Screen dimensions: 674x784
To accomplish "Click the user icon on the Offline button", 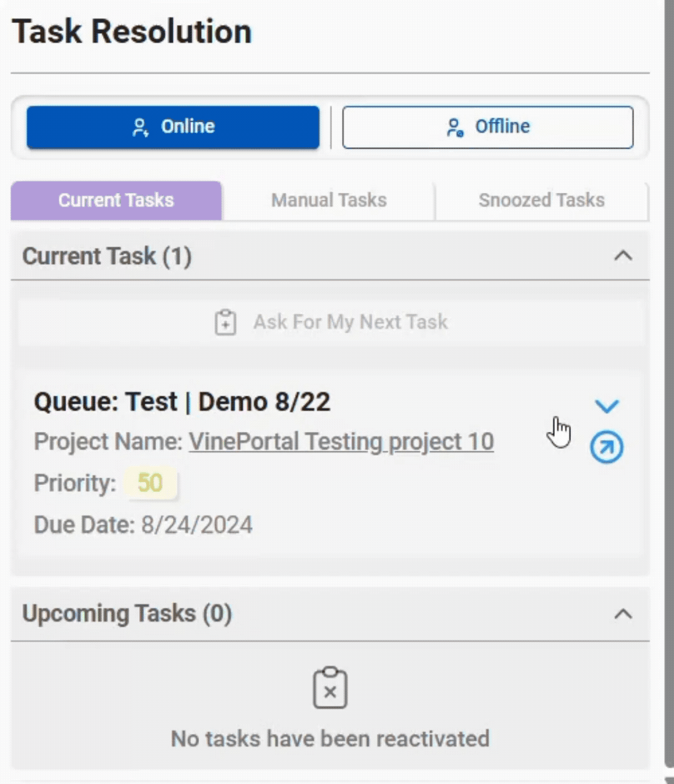I will [455, 127].
